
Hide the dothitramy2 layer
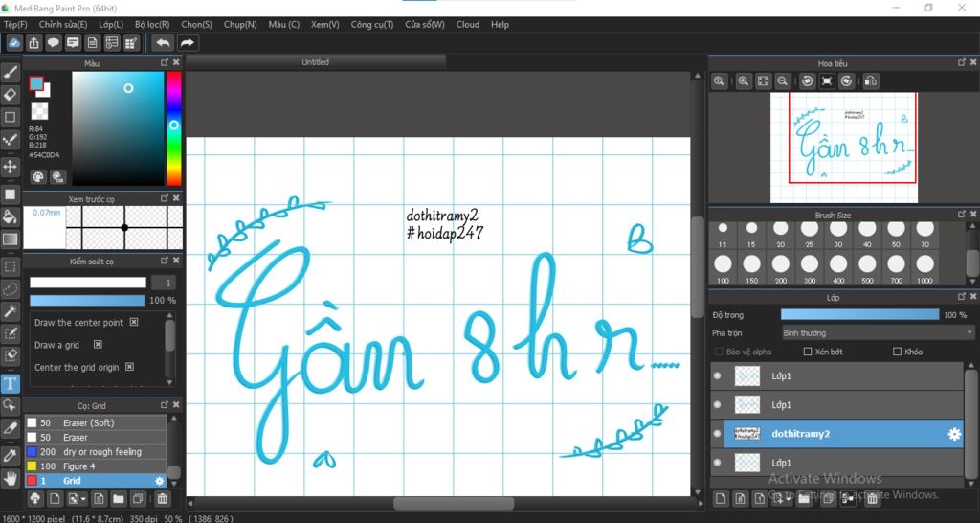pyautogui.click(x=718, y=434)
